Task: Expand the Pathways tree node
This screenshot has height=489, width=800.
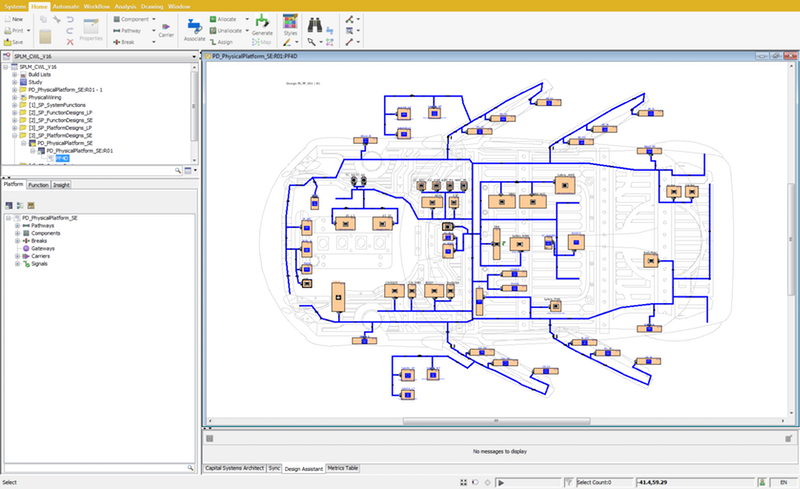Action: click(18, 226)
